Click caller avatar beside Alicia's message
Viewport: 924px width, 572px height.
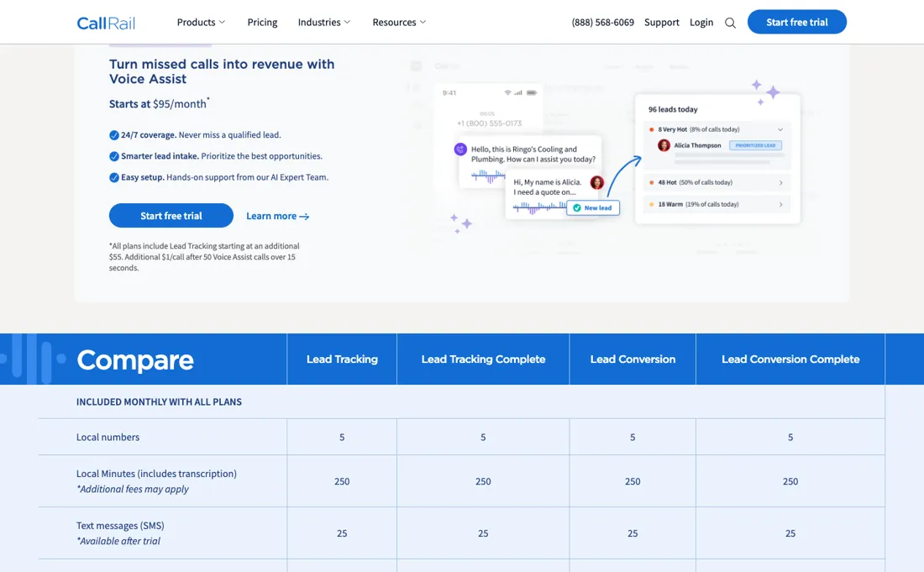coord(597,182)
